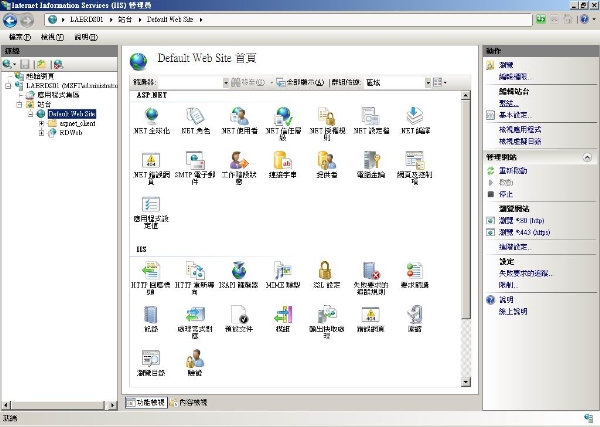Image resolution: width=600 pixels, height=427 pixels.
Task: Open the filter (篩選器) combo box dropdown
Action: tap(226, 82)
